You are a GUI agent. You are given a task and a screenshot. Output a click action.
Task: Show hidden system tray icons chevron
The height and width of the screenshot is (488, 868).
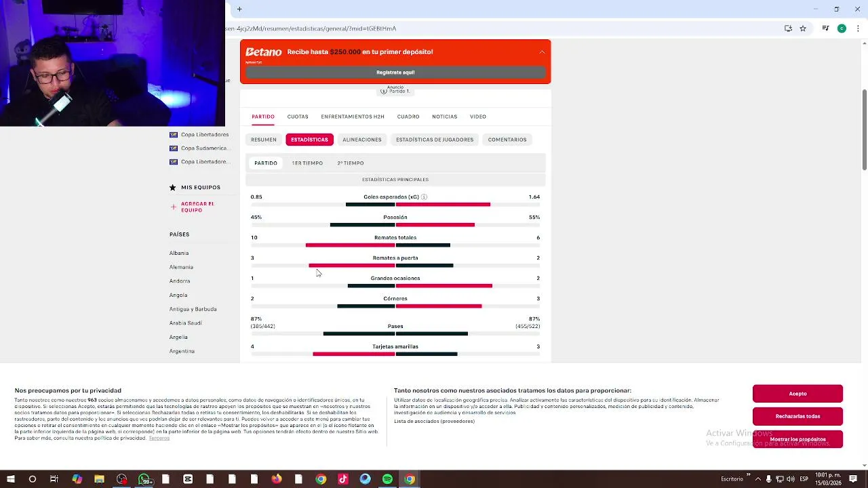[x=758, y=479]
